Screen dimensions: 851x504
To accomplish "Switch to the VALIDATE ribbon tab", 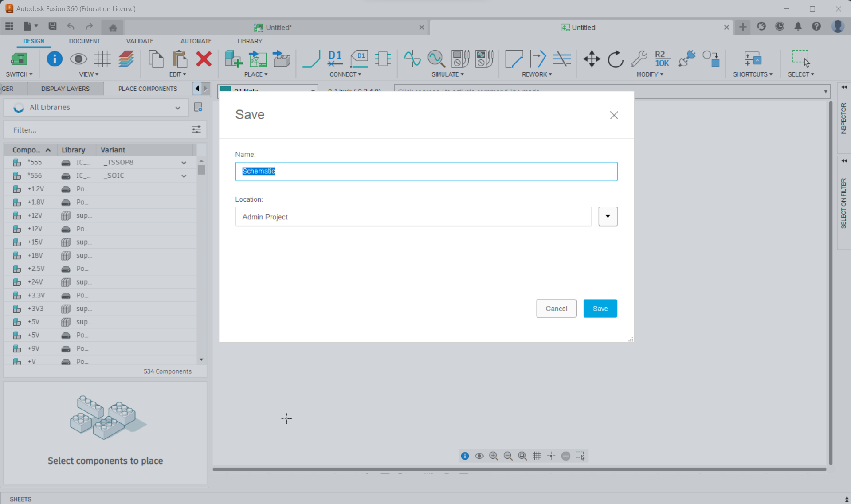I will coord(139,41).
